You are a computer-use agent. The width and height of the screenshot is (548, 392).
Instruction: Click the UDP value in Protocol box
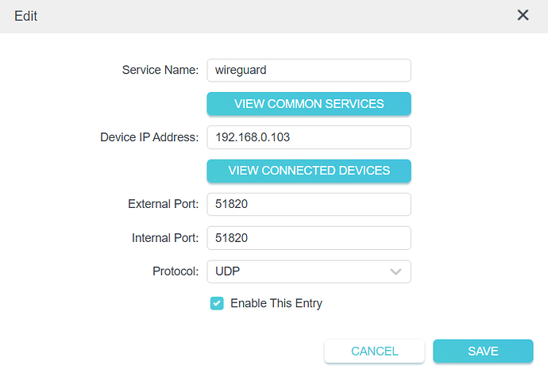[228, 271]
